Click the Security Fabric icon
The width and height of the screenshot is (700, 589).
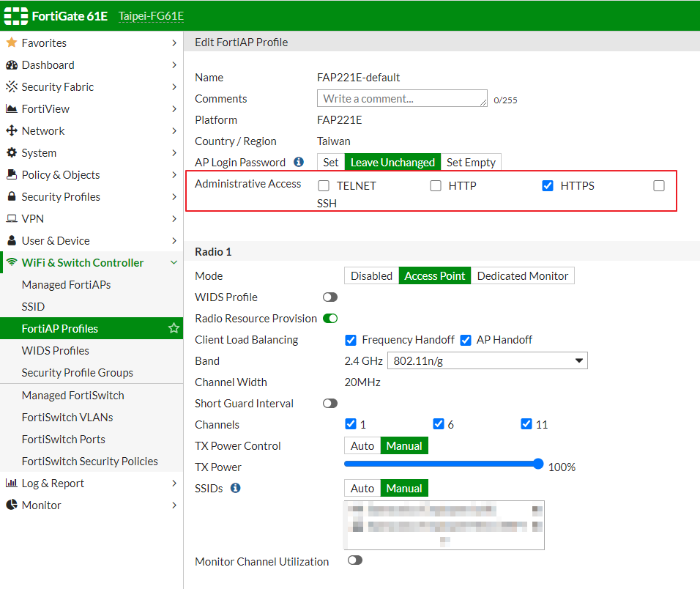pyautogui.click(x=12, y=86)
